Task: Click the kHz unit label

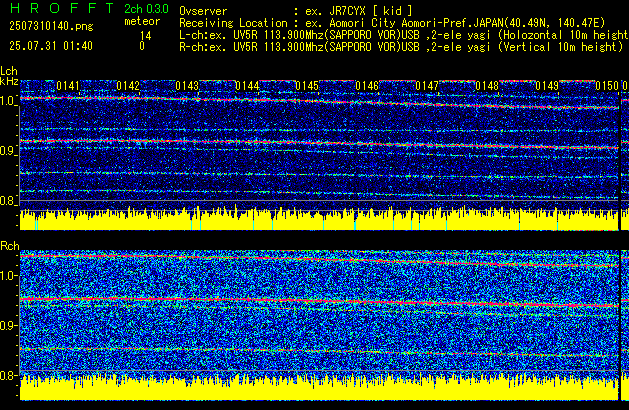Action: [9, 81]
